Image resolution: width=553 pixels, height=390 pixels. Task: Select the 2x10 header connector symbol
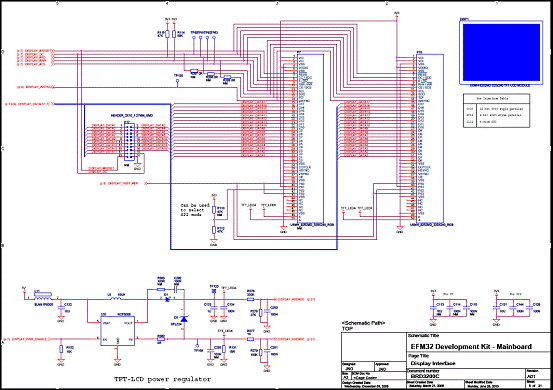click(x=129, y=142)
